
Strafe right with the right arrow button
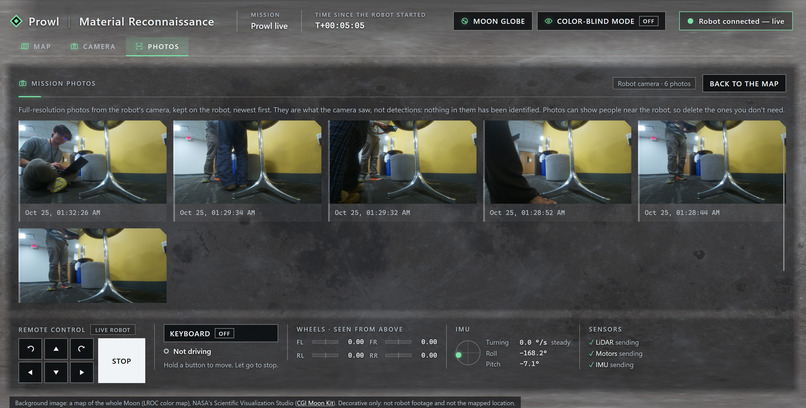tap(82, 372)
